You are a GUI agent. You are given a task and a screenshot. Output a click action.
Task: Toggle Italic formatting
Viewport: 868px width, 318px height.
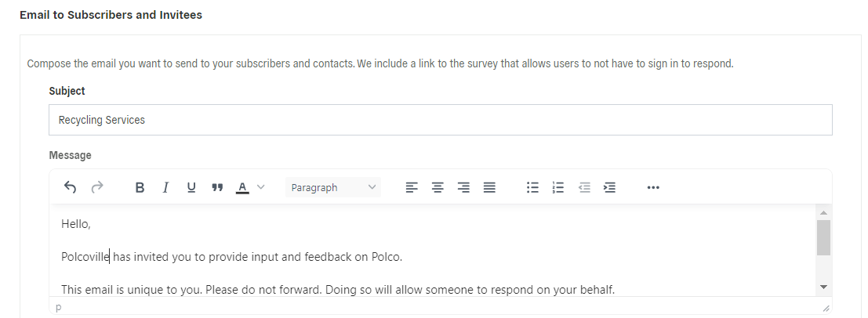pyautogui.click(x=165, y=187)
